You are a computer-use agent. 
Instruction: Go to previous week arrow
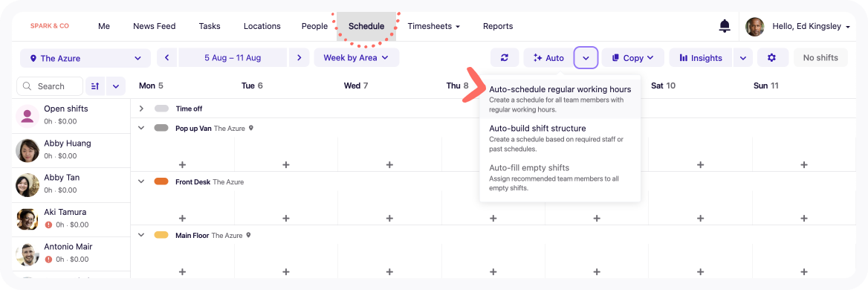tap(167, 57)
